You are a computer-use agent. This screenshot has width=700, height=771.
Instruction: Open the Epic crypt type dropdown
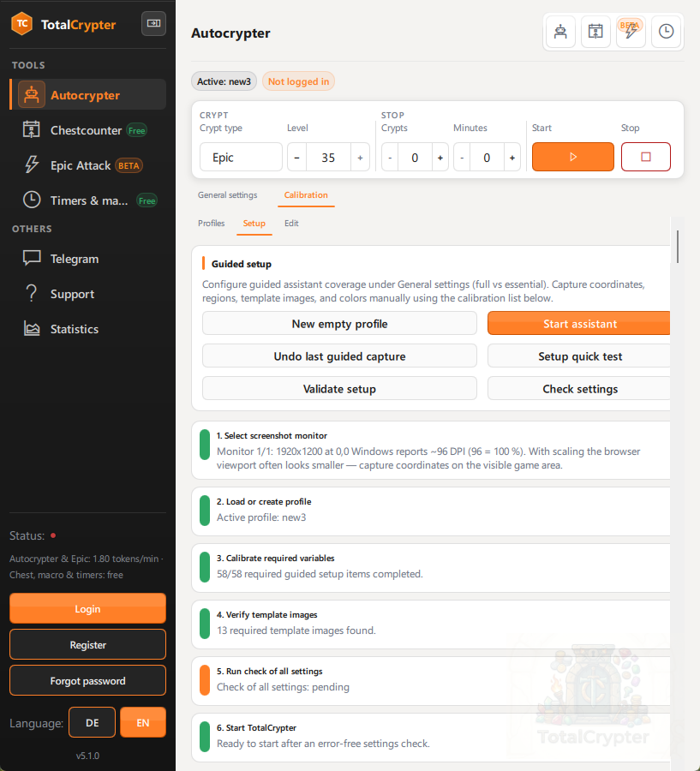click(x=241, y=158)
